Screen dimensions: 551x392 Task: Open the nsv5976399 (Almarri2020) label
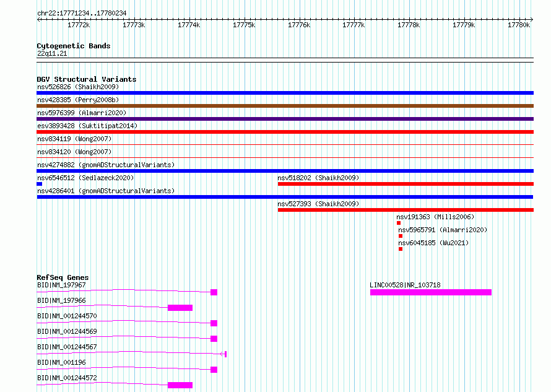(82, 113)
